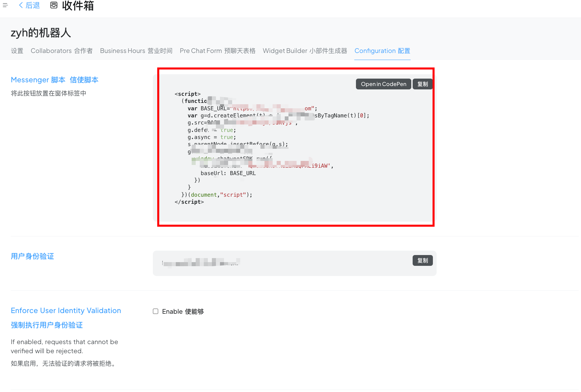Switch to the Collaborators 合作者 tab
Image resolution: width=581 pixels, height=392 pixels.
pos(61,51)
